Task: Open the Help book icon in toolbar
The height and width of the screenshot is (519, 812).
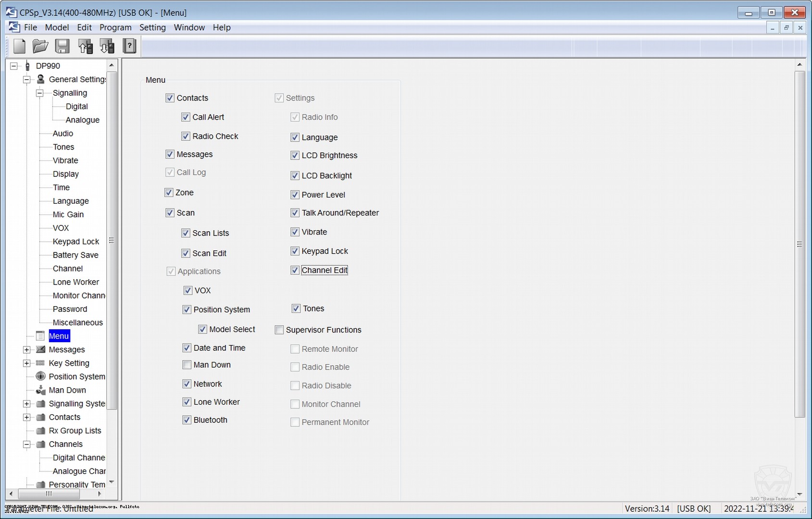Action: [x=129, y=46]
